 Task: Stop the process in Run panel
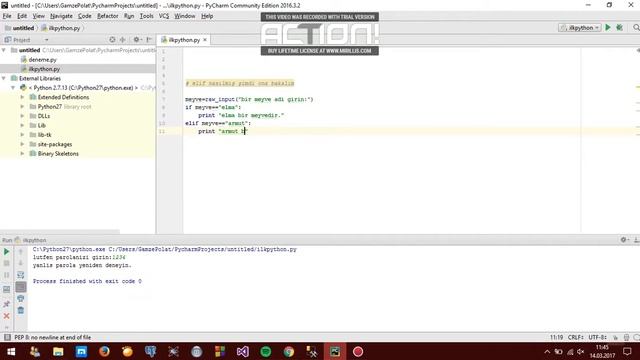pos(7,263)
